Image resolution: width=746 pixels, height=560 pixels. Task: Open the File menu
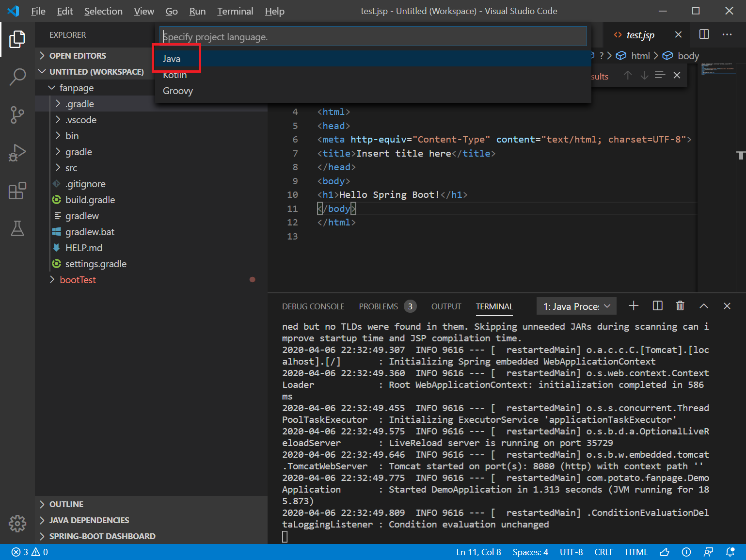38,11
